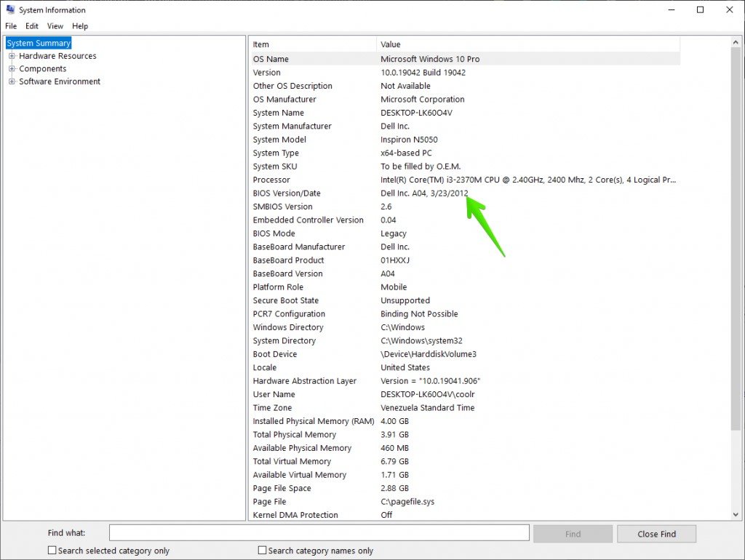Open the File menu
Image resolution: width=745 pixels, height=560 pixels.
point(11,26)
